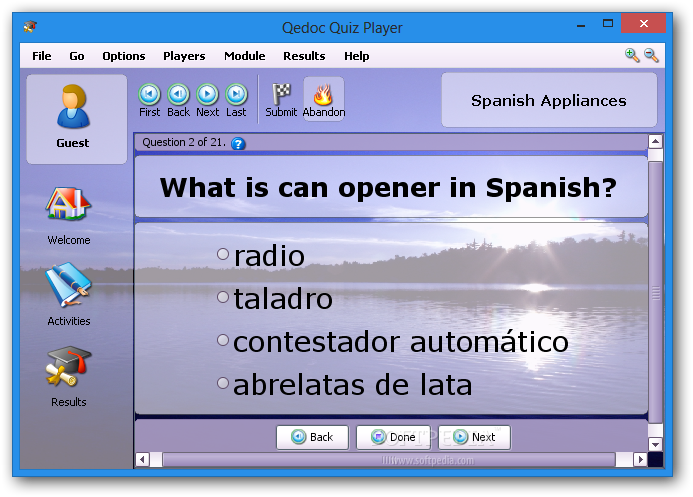
Task: Click the Spanish Appliances title panel
Action: pos(549,100)
